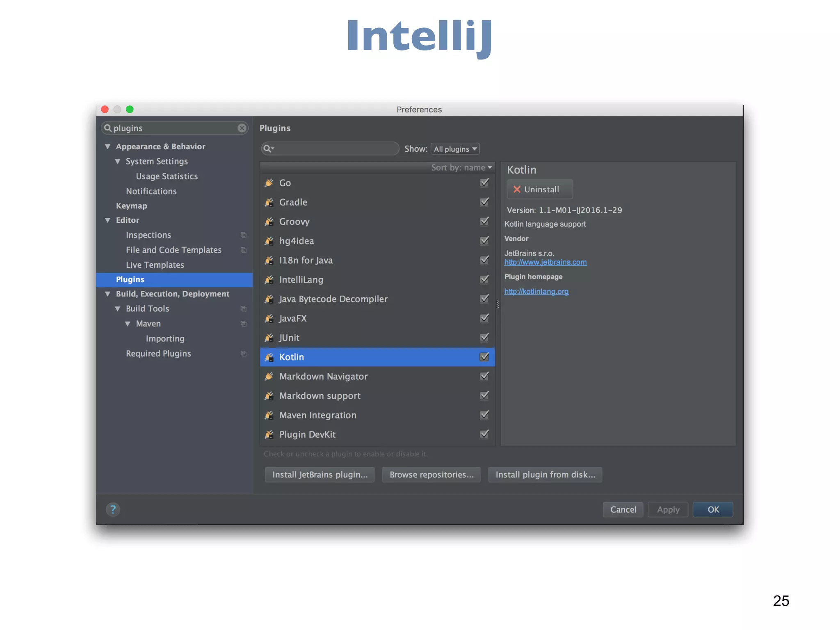Image resolution: width=840 pixels, height=630 pixels.
Task: Click the JUnit plugin icon
Action: [x=269, y=338]
